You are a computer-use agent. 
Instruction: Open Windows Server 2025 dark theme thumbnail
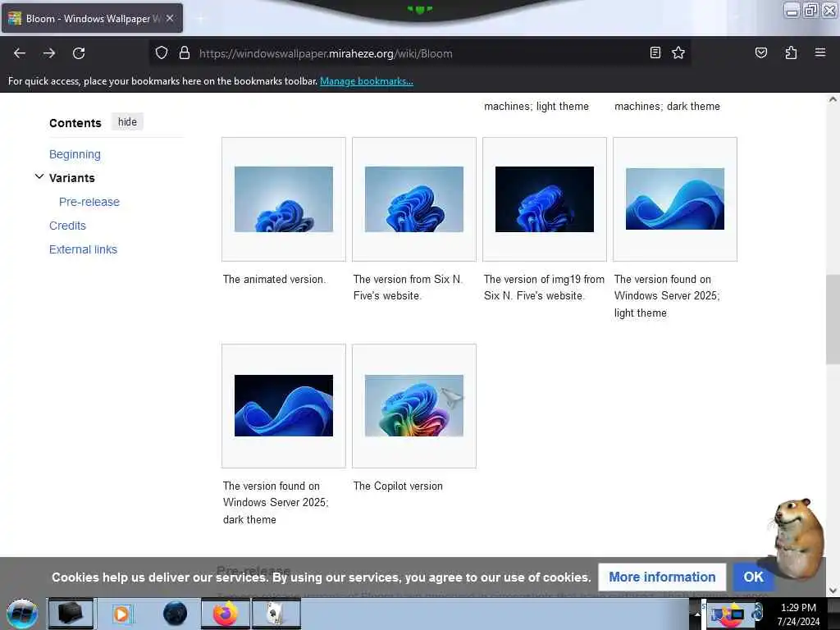pos(283,405)
